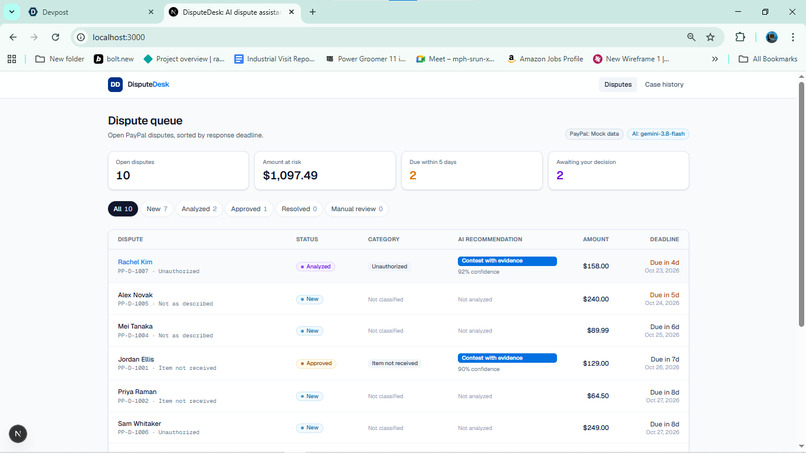Click the page vertical scrollbar
This screenshot has width=806, height=453.
801,204
